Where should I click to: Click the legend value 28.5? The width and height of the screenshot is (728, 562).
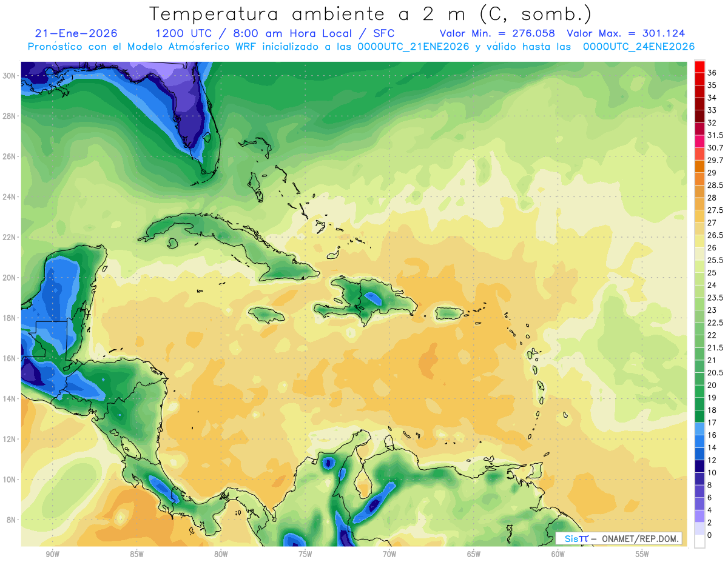[x=715, y=186]
